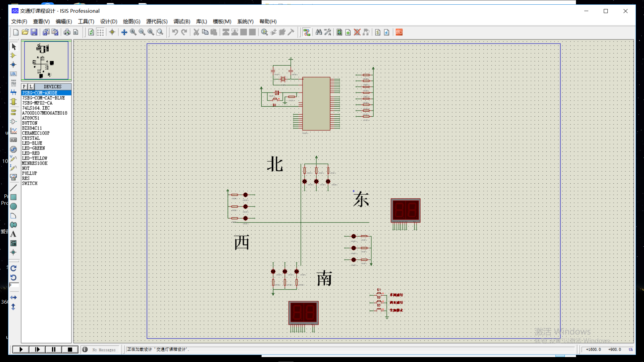This screenshot has width=644, height=362.
Task: Select the Tape Recorder Mode tool
Action: pos(13,140)
